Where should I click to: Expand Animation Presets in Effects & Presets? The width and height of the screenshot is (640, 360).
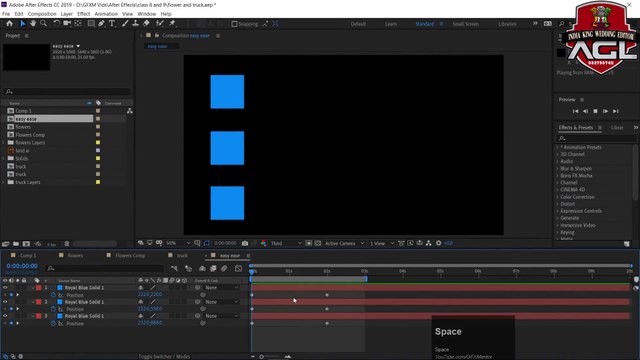pyautogui.click(x=558, y=147)
